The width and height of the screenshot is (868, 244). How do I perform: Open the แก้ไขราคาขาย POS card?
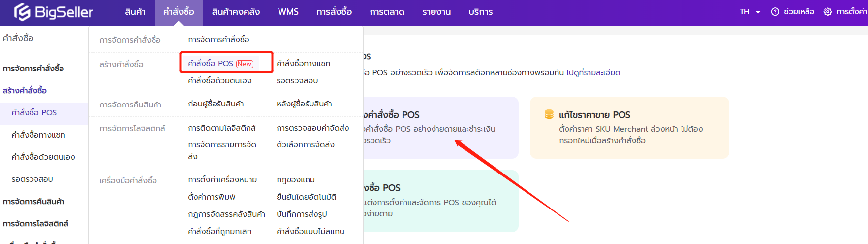(629, 128)
